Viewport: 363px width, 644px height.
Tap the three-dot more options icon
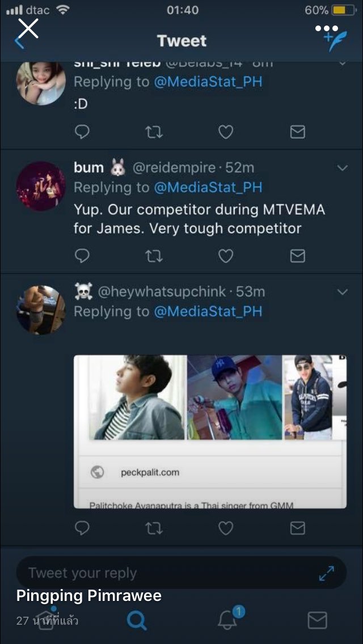(x=327, y=28)
